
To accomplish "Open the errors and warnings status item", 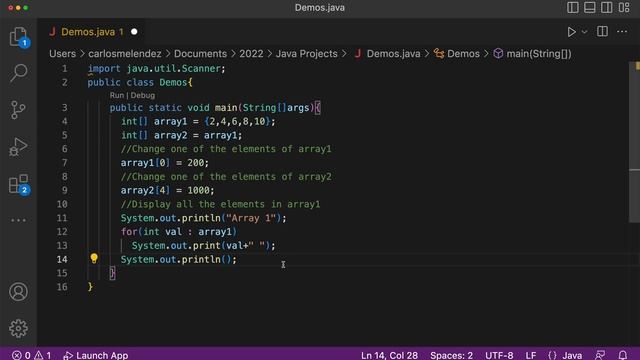I will 31,355.
